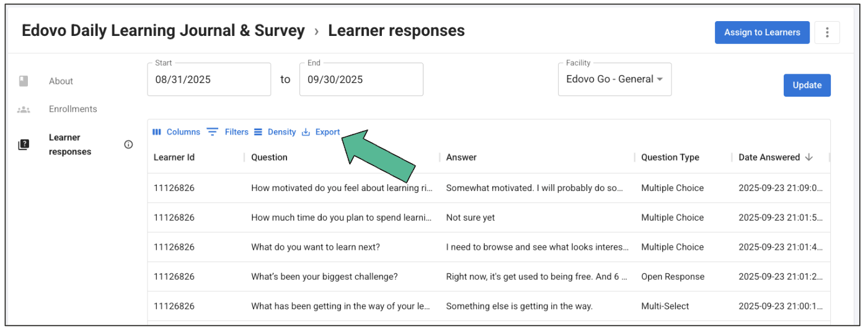Image resolution: width=868 pixels, height=331 pixels.
Task: Open the Filters panel
Action: [228, 132]
